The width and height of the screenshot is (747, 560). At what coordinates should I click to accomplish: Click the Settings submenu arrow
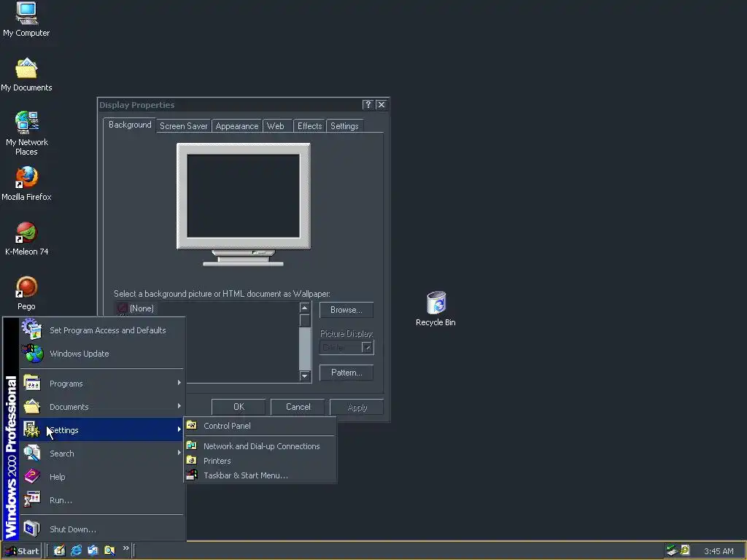point(179,429)
